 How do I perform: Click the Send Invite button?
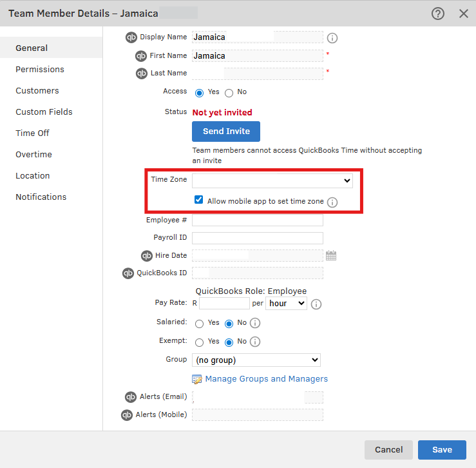pos(226,132)
